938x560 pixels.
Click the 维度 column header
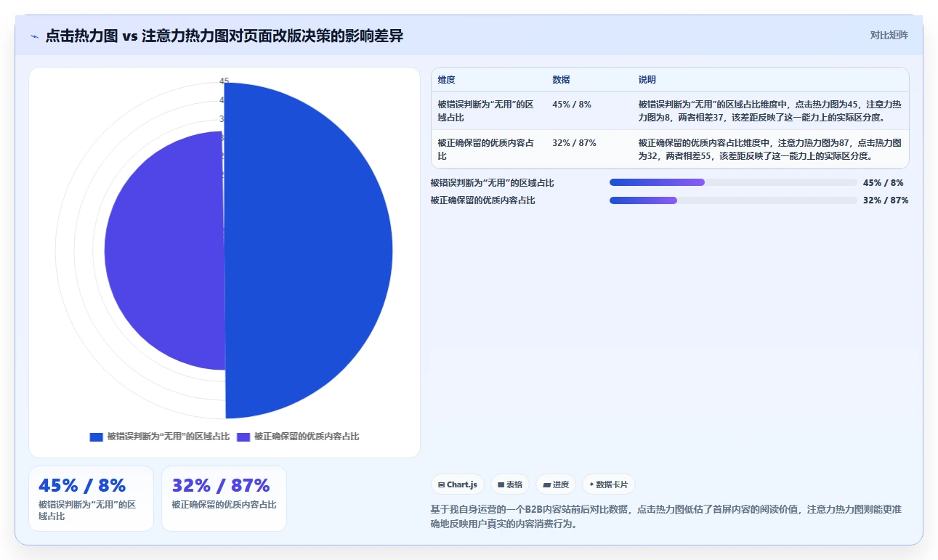[x=446, y=80]
